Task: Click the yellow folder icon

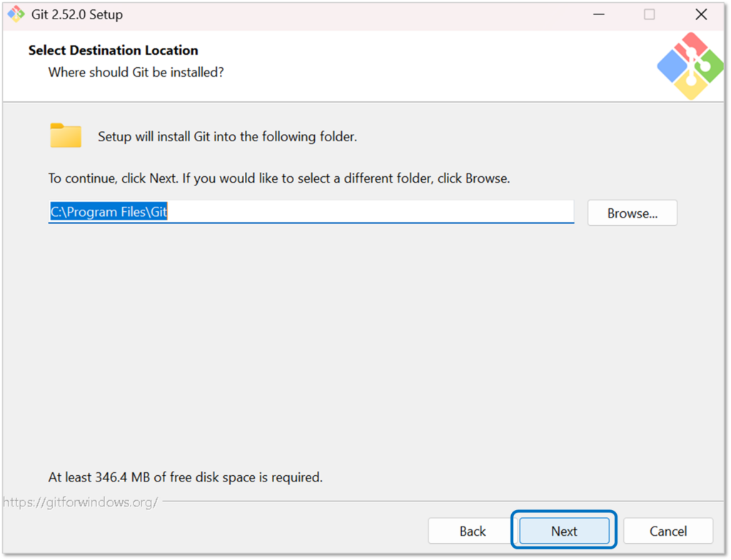Action: coord(66,136)
